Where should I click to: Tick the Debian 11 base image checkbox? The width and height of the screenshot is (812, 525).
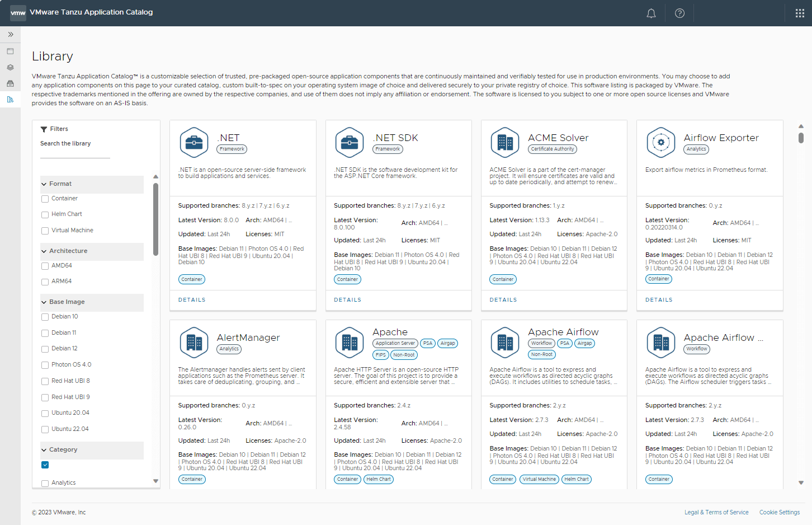[45, 333]
